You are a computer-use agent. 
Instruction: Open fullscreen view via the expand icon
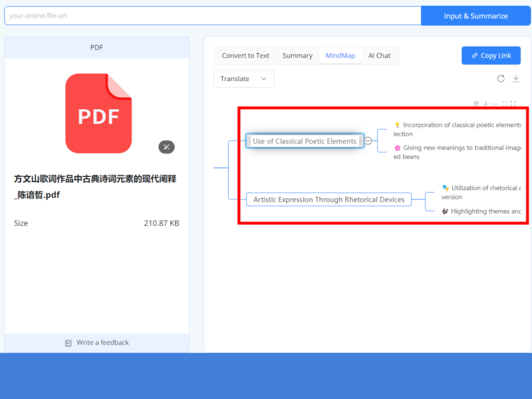[513, 104]
